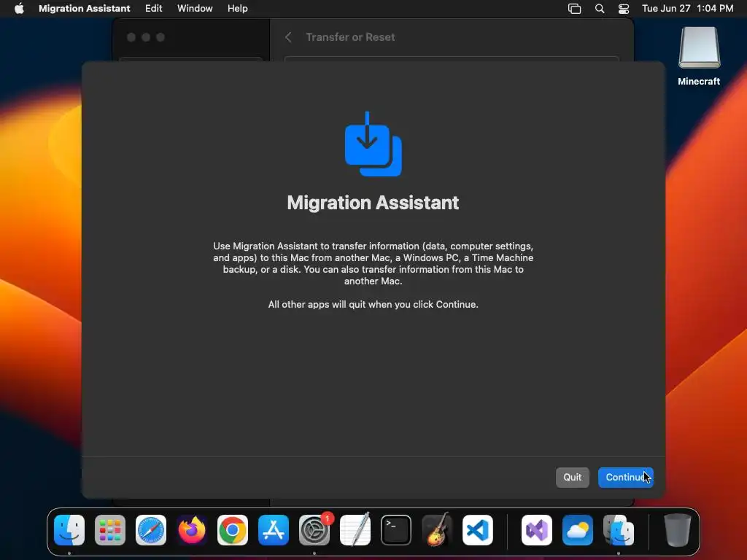Open the Help menu
This screenshot has width=747, height=560.
point(237,9)
